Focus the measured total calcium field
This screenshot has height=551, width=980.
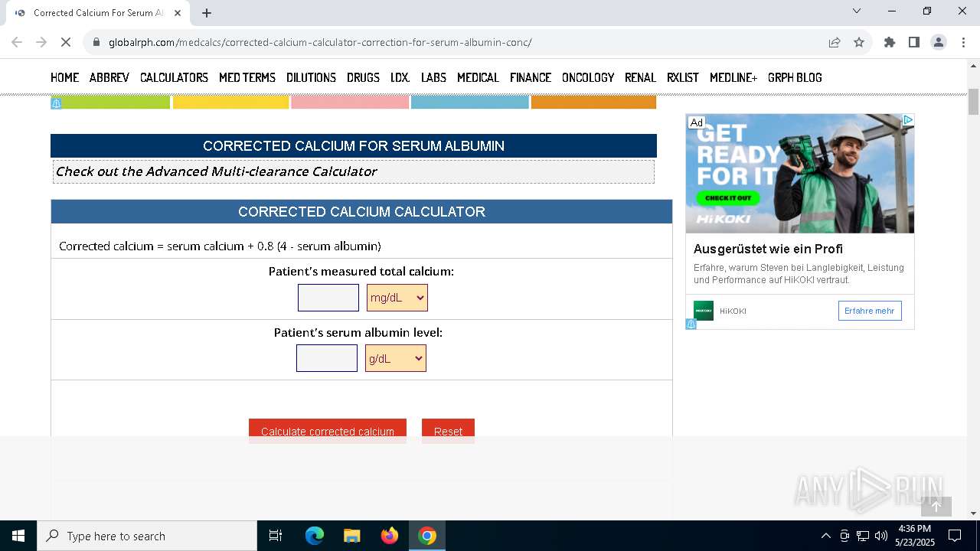pyautogui.click(x=328, y=298)
